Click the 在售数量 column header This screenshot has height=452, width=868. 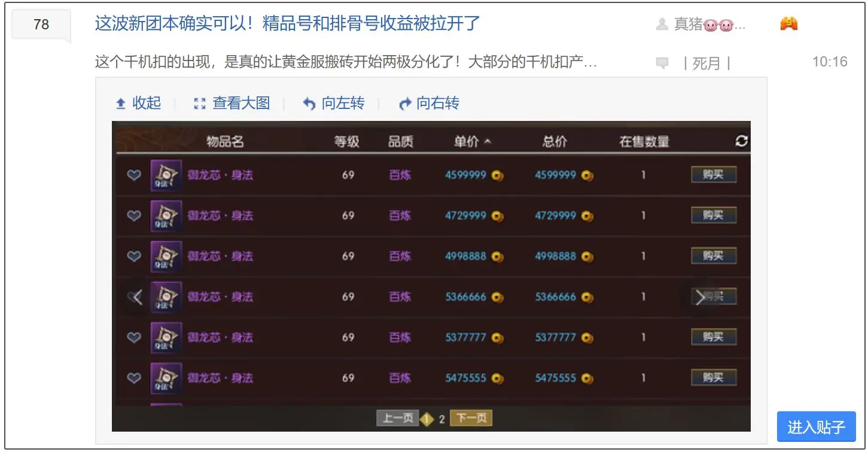tap(644, 142)
